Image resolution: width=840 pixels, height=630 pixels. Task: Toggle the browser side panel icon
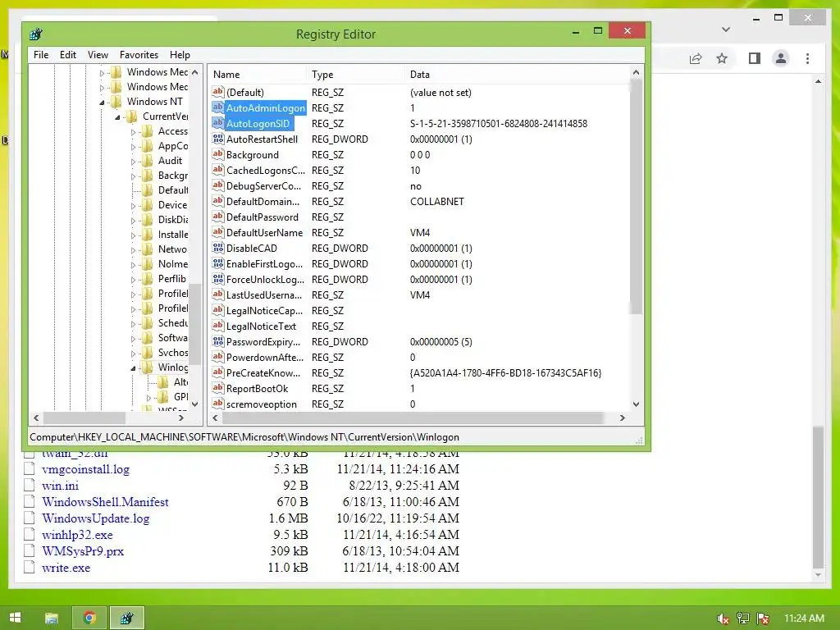tap(755, 58)
